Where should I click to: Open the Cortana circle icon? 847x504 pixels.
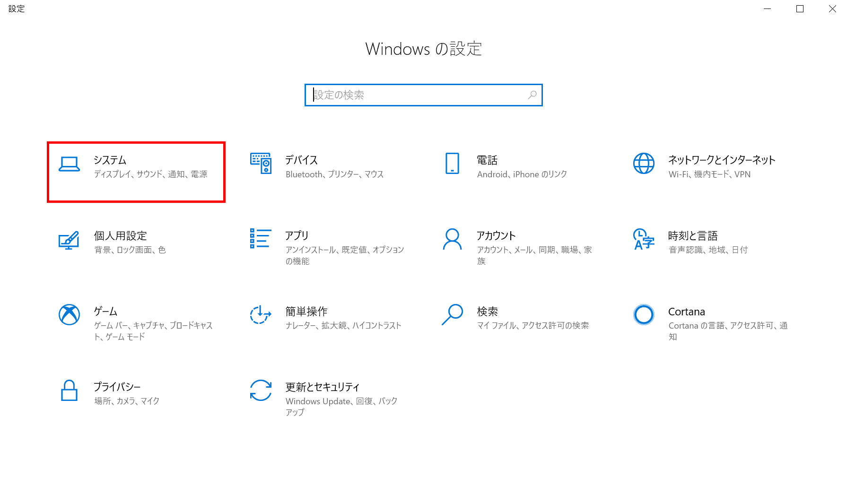click(644, 315)
